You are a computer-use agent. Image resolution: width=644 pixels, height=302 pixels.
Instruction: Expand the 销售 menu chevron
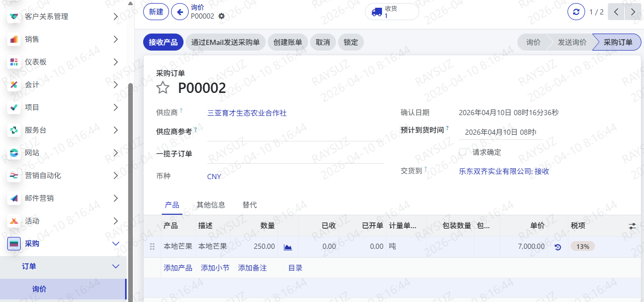point(115,39)
